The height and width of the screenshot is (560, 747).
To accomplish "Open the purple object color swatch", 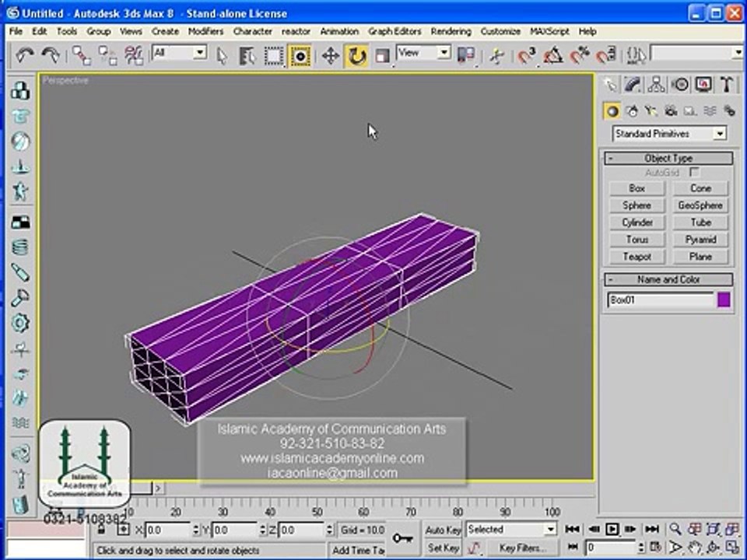I will coord(724,300).
